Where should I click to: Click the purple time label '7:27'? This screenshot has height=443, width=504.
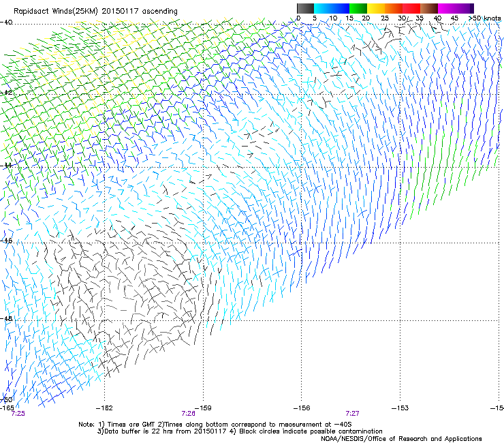(x=352, y=414)
